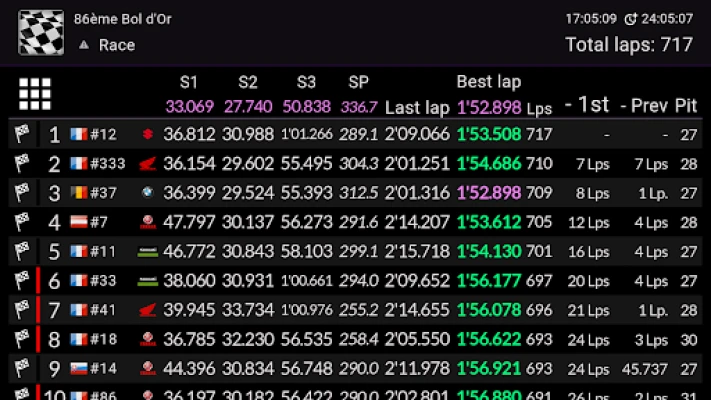Click the finish flag for position 9
The image size is (711, 400).
point(22,368)
